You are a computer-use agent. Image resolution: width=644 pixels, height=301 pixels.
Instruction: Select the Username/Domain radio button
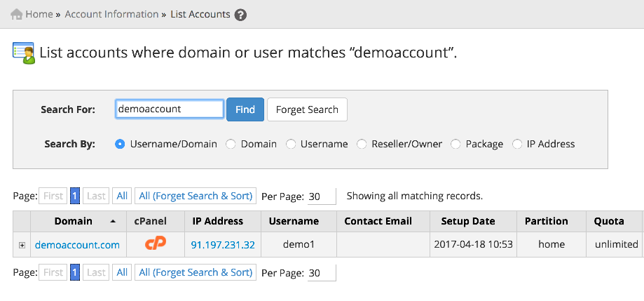pos(120,144)
